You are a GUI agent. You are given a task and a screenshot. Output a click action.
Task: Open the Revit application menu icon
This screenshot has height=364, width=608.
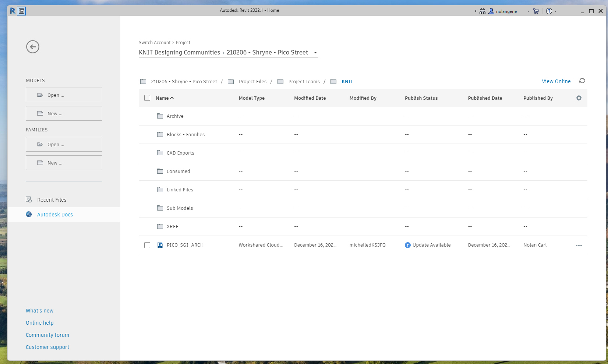(x=13, y=11)
